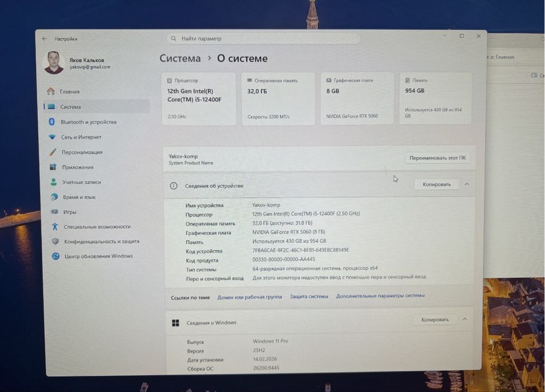Collapse the Сведения об устройстве section
The width and height of the screenshot is (545, 392).
(467, 184)
